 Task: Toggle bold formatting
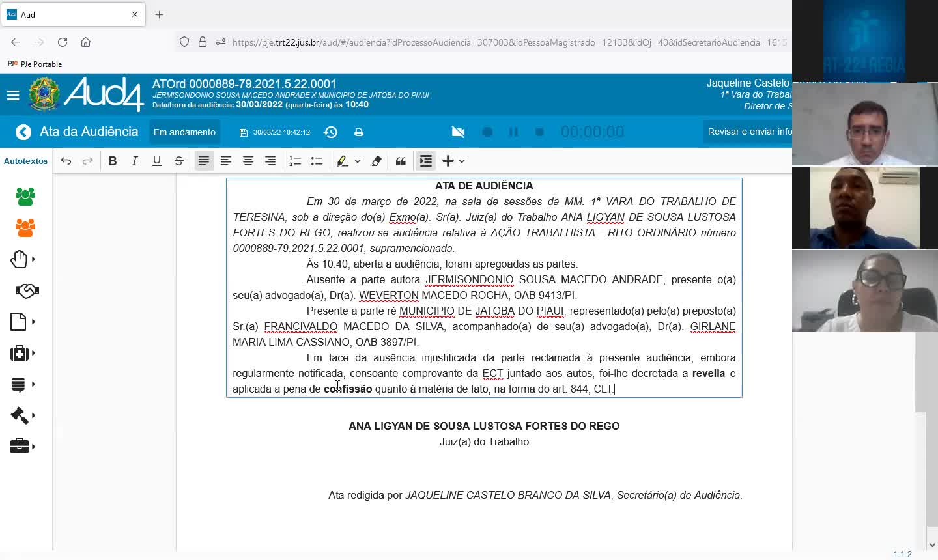113,161
